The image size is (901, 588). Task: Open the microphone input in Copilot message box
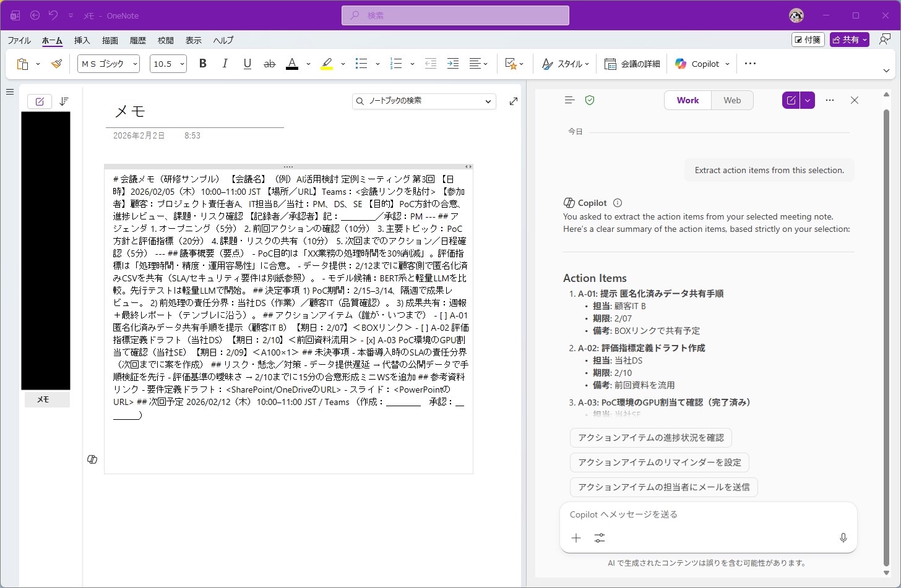coord(843,538)
